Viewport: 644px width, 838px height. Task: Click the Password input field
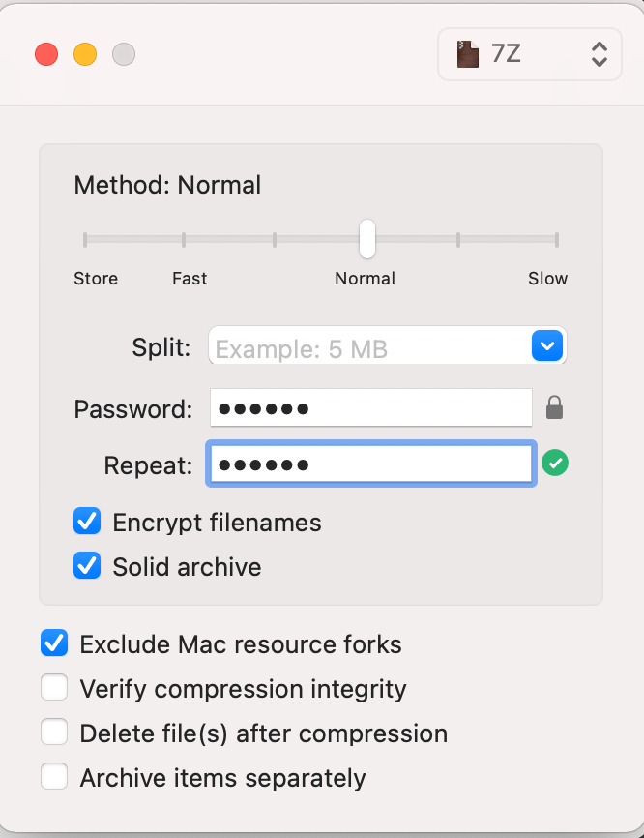point(370,407)
